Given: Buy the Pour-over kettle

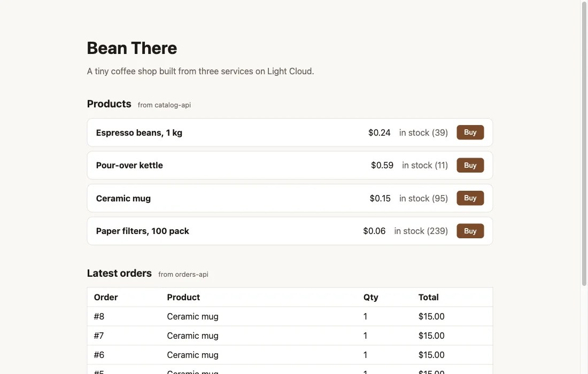Looking at the screenshot, I should [470, 165].
